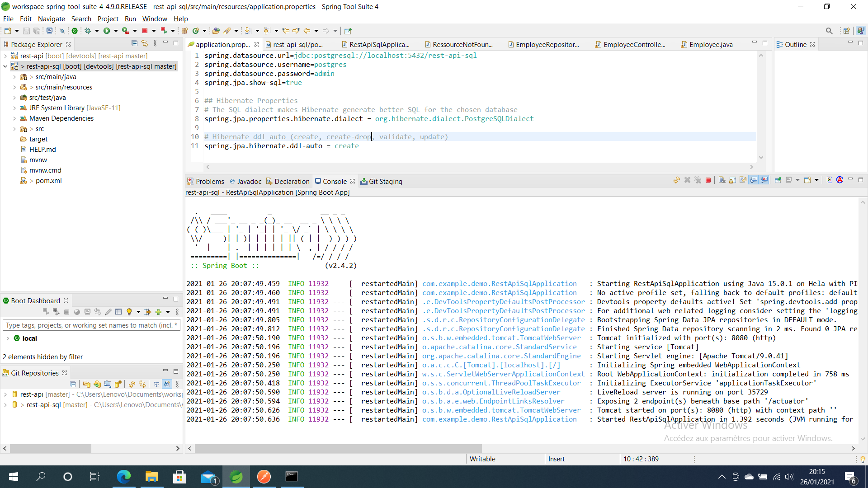Click Spring Tool Suite icon in Windows taskbar
This screenshot has width=868, height=488.
click(x=236, y=477)
